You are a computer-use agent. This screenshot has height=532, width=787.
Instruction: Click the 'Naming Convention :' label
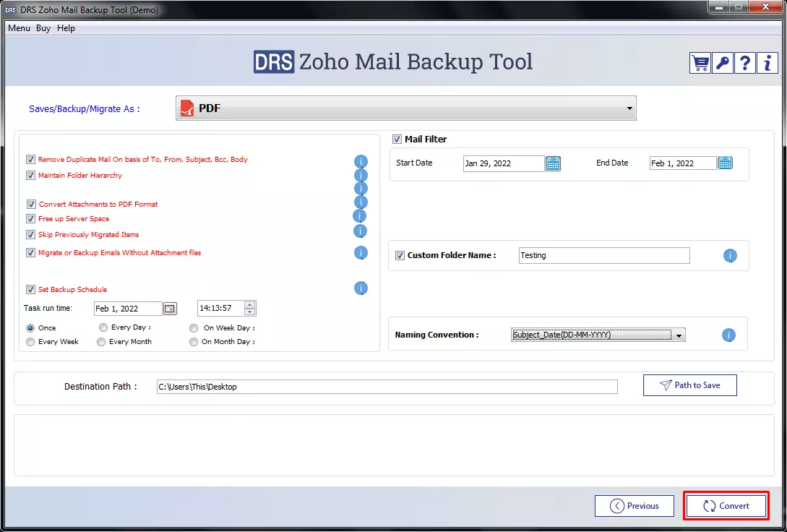coord(436,335)
